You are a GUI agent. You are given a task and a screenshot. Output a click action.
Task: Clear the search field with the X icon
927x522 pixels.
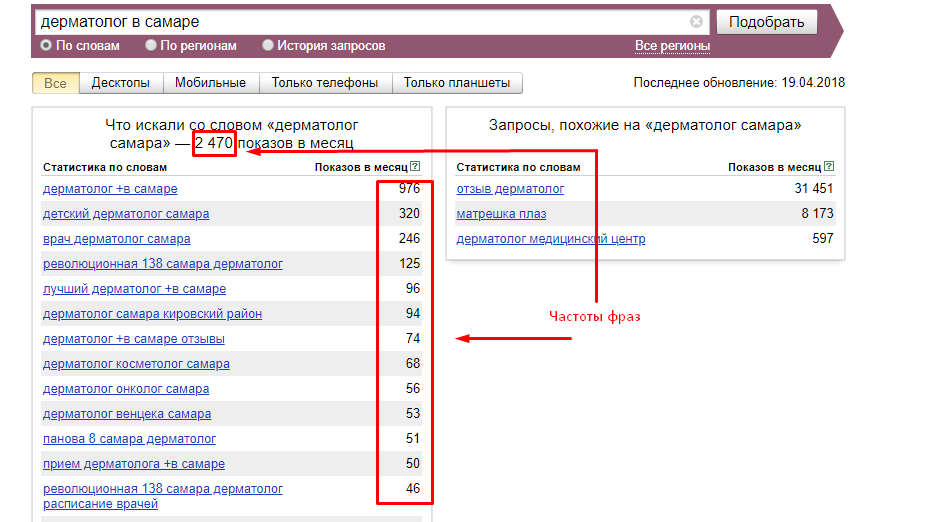point(697,22)
